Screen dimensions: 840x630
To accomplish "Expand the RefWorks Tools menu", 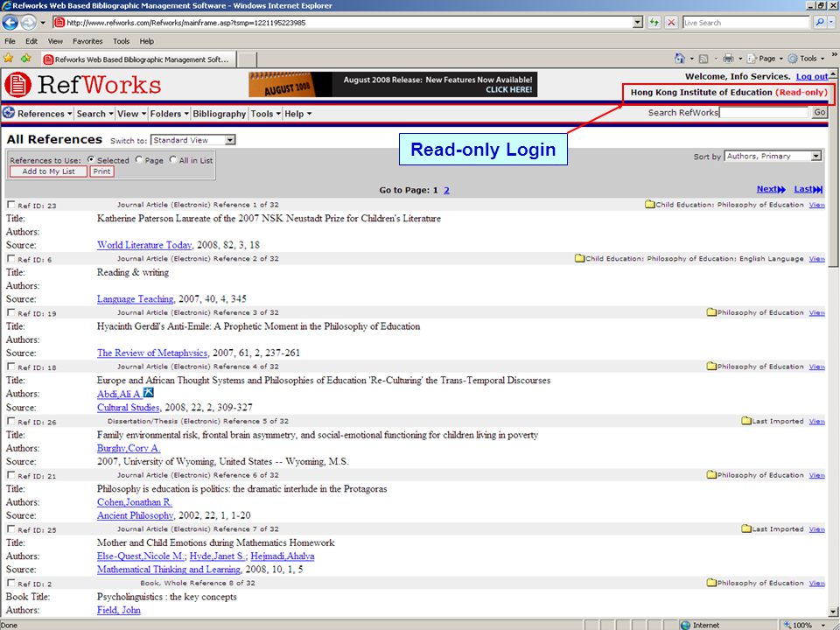I will (266, 114).
